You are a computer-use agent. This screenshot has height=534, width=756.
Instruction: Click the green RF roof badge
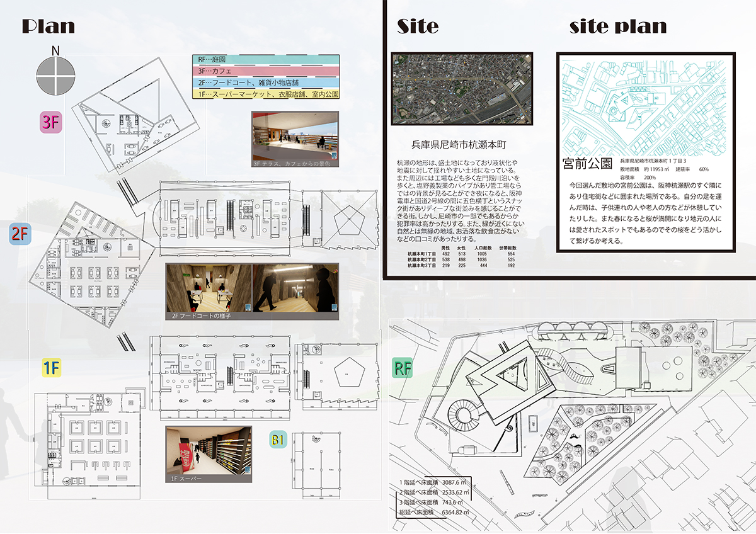[x=403, y=367]
